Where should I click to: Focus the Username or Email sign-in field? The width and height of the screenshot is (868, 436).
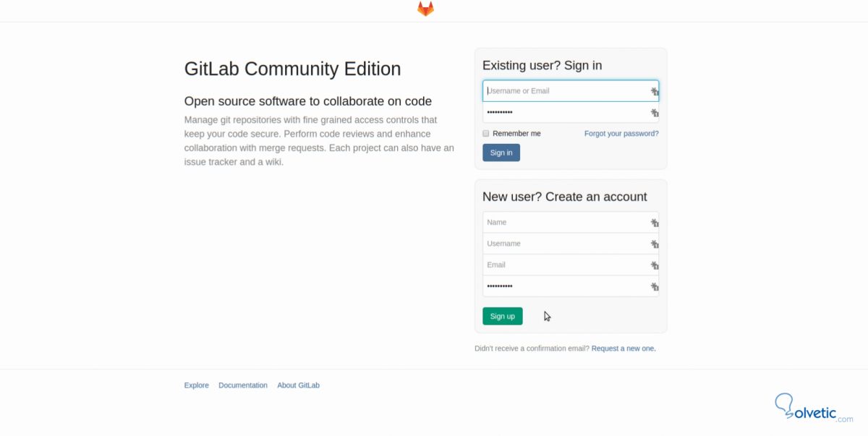pyautogui.click(x=564, y=91)
